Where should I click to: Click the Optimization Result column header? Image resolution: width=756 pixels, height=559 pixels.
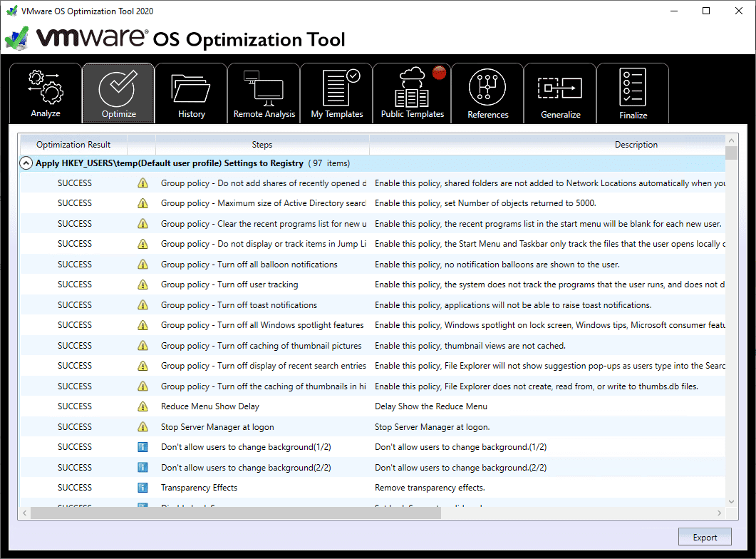point(73,145)
